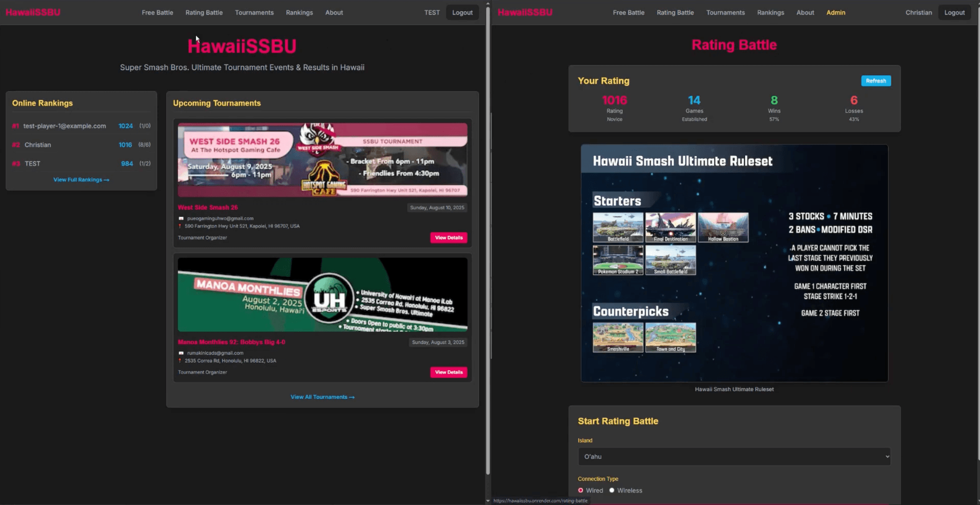Log out of the Christian account

(954, 13)
